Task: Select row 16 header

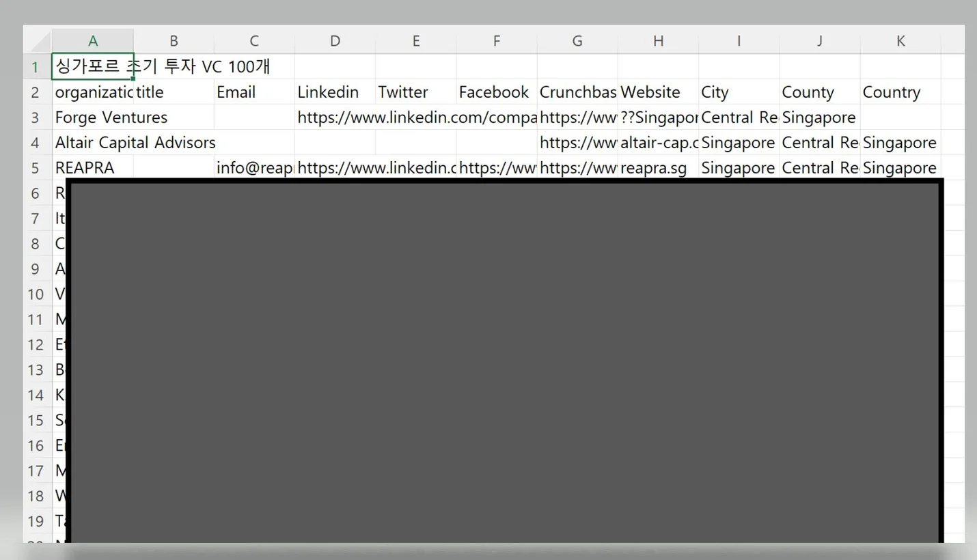Action: point(38,445)
